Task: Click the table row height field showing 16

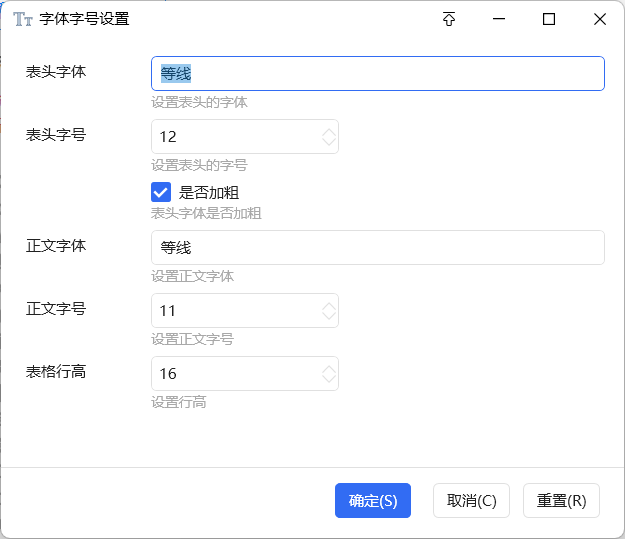Action: coord(235,374)
